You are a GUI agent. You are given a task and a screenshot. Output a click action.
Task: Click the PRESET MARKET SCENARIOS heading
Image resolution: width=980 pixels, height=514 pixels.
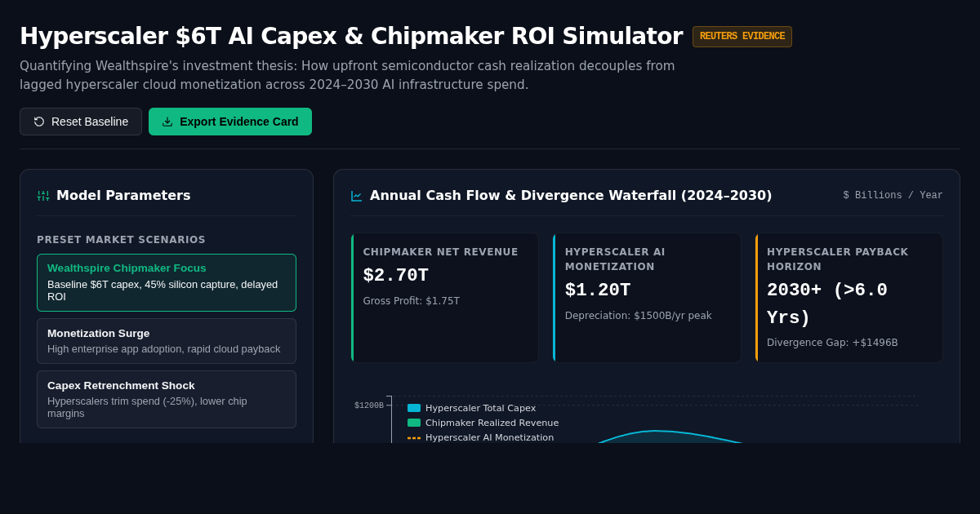point(121,240)
